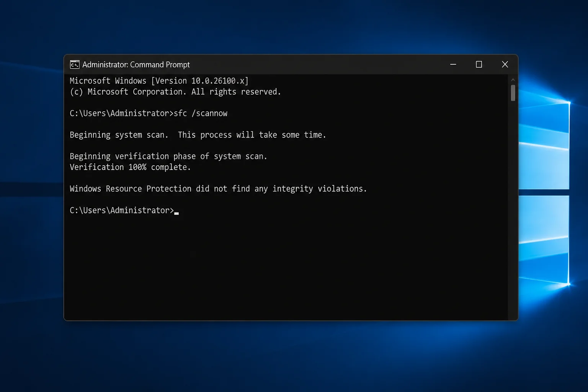Click the "did not find any integrity violations" line

(x=218, y=189)
